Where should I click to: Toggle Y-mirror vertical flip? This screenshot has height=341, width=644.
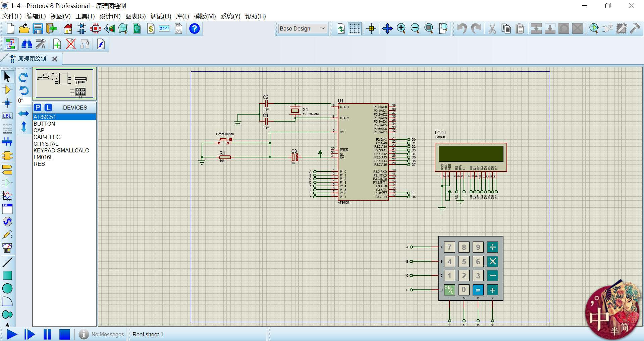tap(23, 127)
